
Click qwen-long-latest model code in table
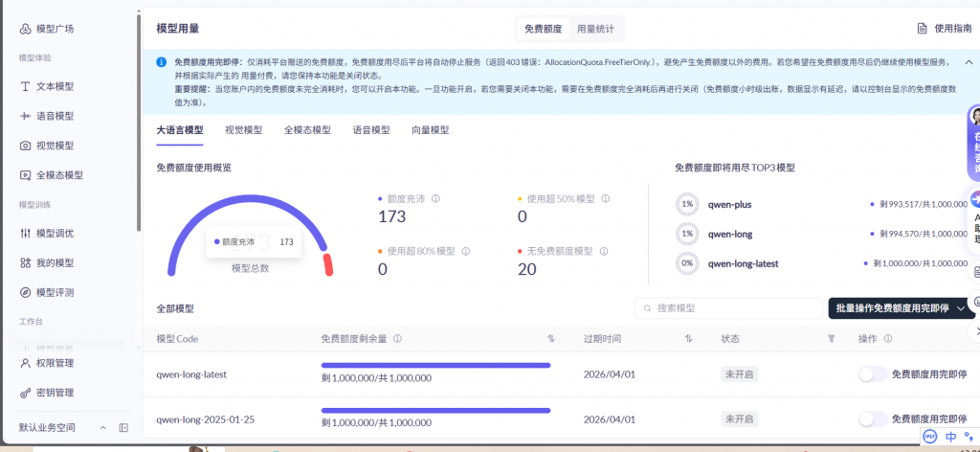tap(191, 374)
